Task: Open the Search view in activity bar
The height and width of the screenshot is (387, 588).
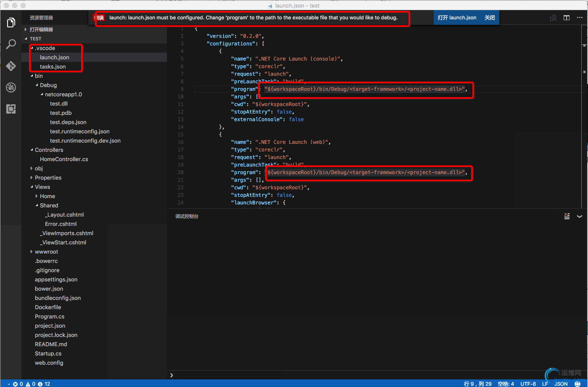Action: 11,44
